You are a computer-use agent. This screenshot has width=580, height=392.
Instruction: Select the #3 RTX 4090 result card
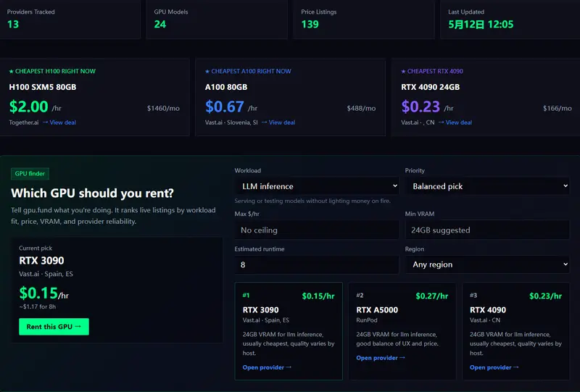click(515, 331)
